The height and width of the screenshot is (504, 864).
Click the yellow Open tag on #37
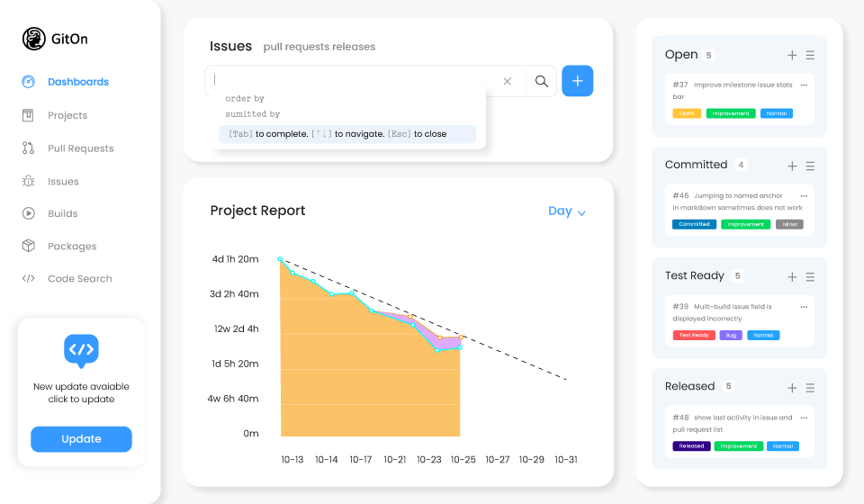click(687, 113)
